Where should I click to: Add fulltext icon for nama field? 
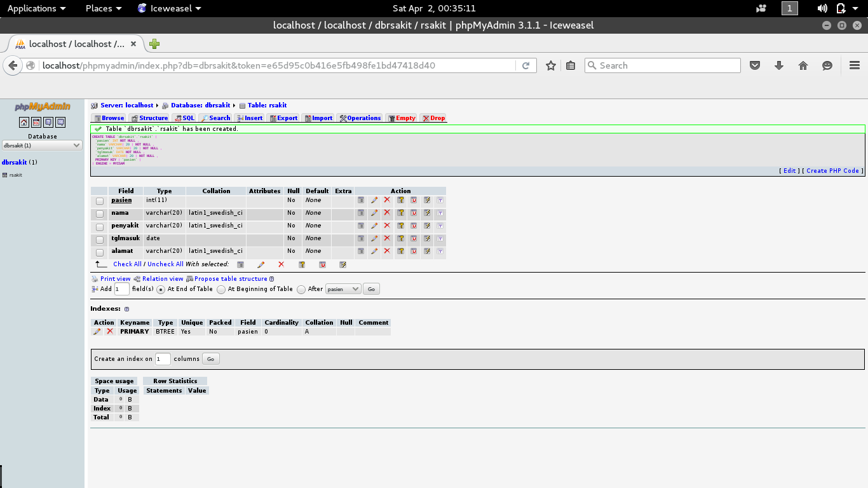pyautogui.click(x=440, y=213)
